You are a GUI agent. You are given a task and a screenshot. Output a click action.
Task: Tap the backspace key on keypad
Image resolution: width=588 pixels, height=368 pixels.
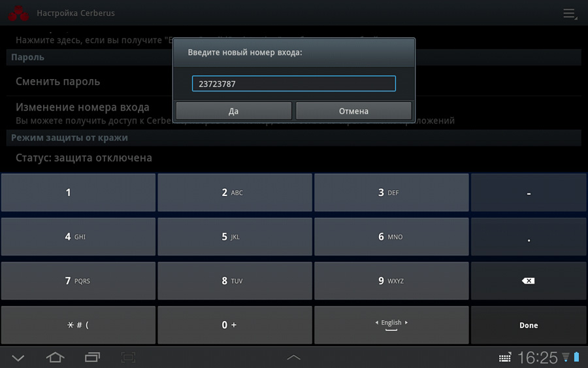[x=529, y=280]
